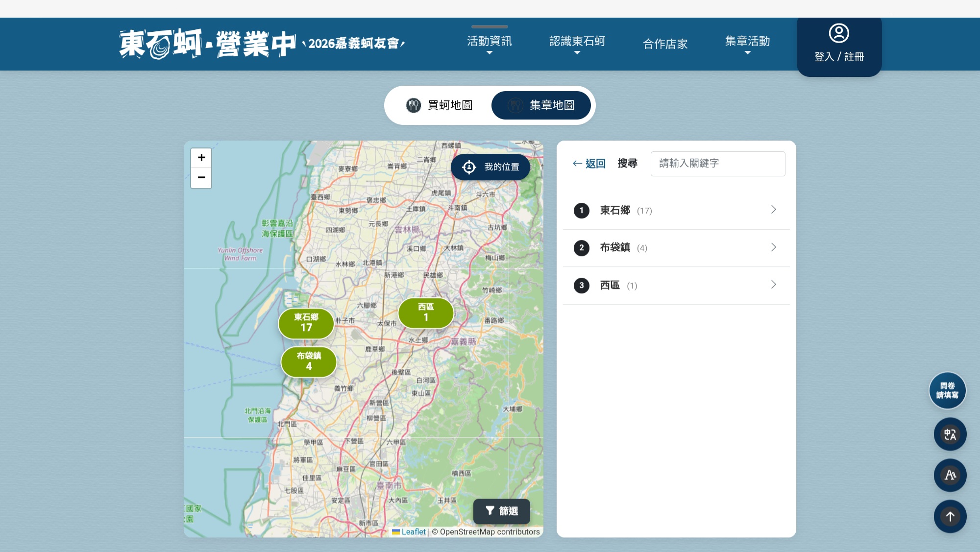Switch to 集章地圖 map mode
The image size is (980, 552).
541,105
